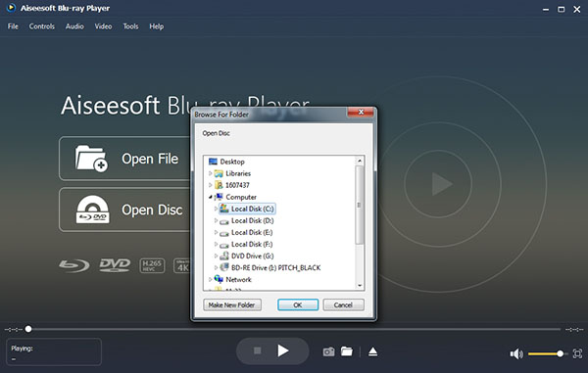The image size is (588, 373).
Task: Click the Stop button in control bar
Action: [x=257, y=350]
